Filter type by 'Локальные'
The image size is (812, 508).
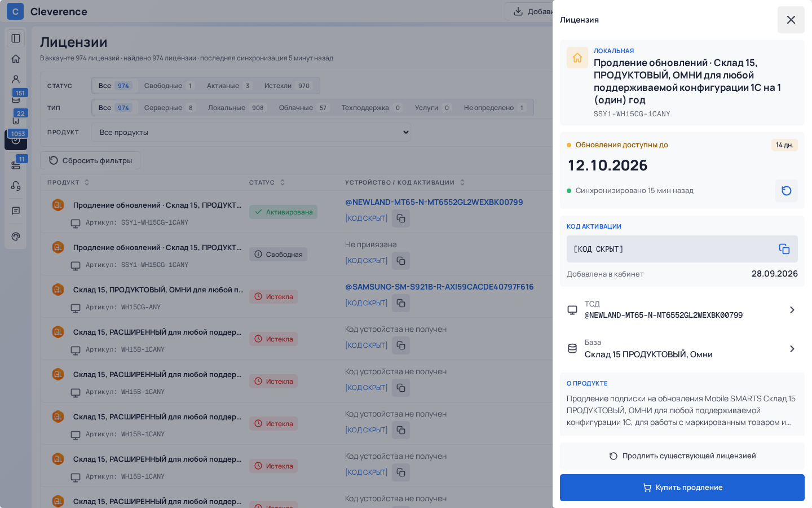click(x=237, y=108)
